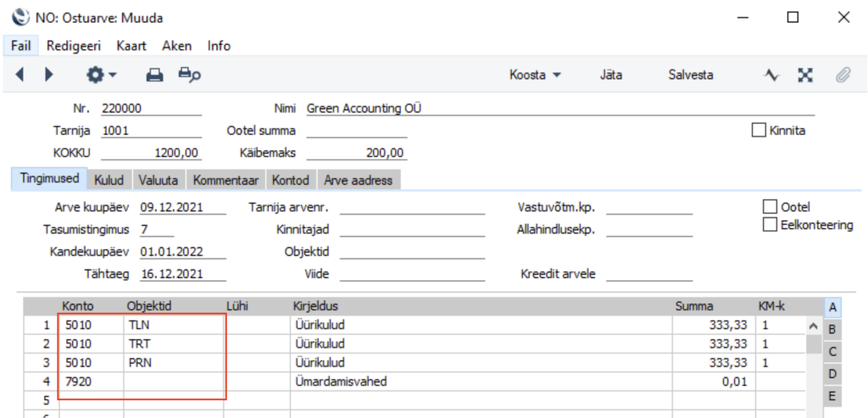Open the Redigeeri menu
Screen dimensions: 868x418
74,46
